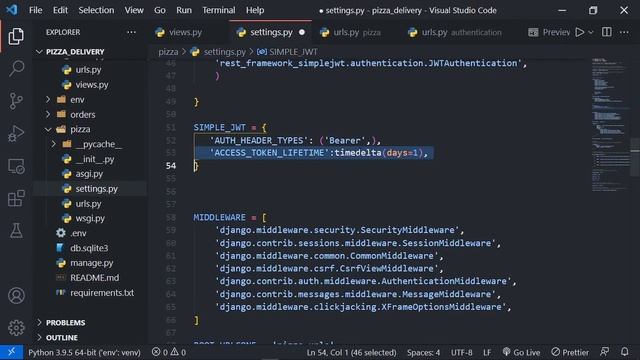Change encoding UTF-8
Screen dimensions: 640x360
click(x=462, y=352)
